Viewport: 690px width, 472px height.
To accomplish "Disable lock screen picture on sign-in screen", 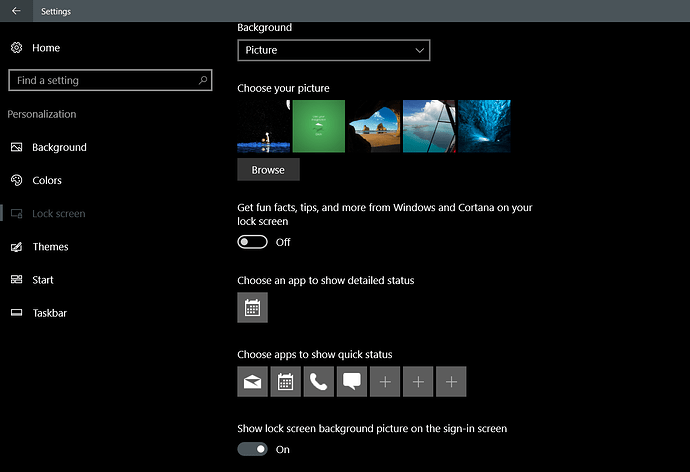I will 252,449.
